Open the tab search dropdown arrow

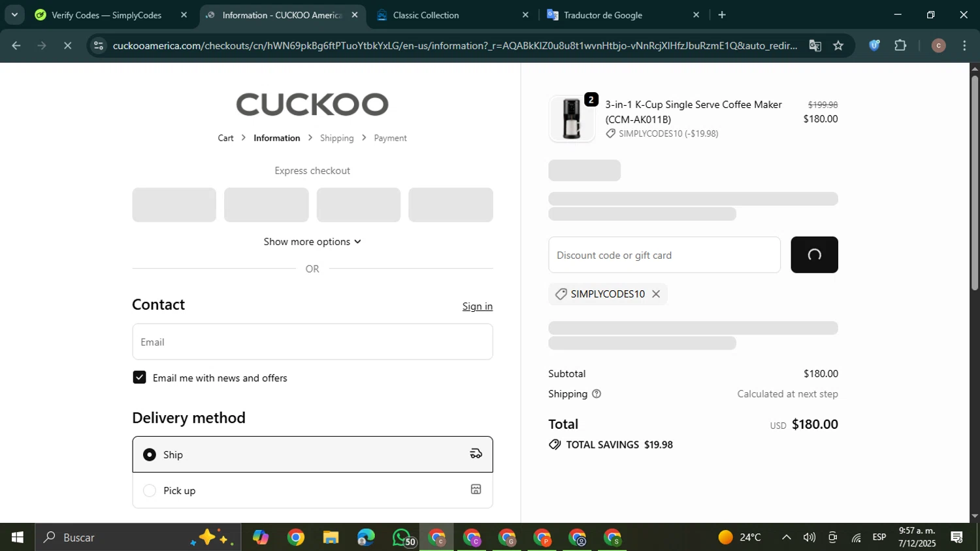(x=14, y=14)
